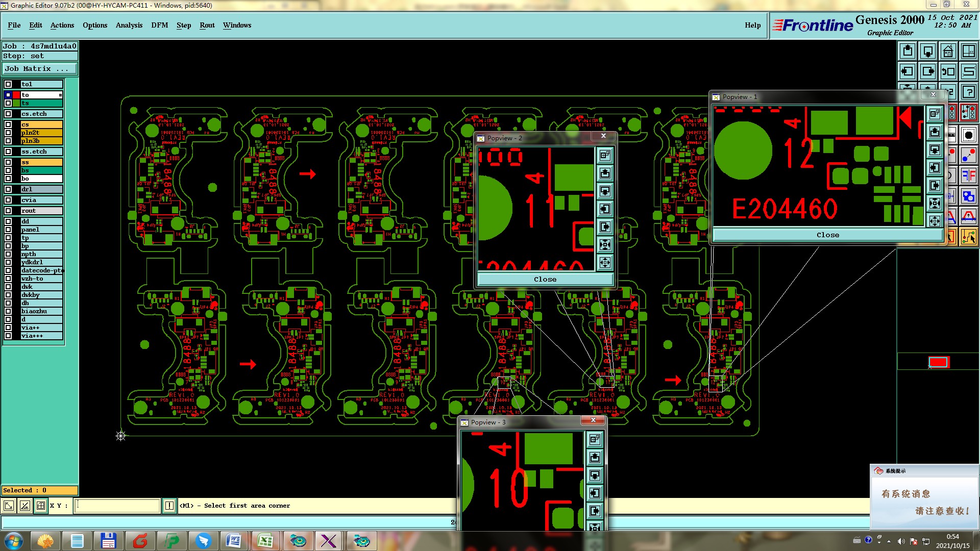Viewport: 980px width, 551px height.
Task: Click the previous view icon with curved arrow
Action: point(948,71)
